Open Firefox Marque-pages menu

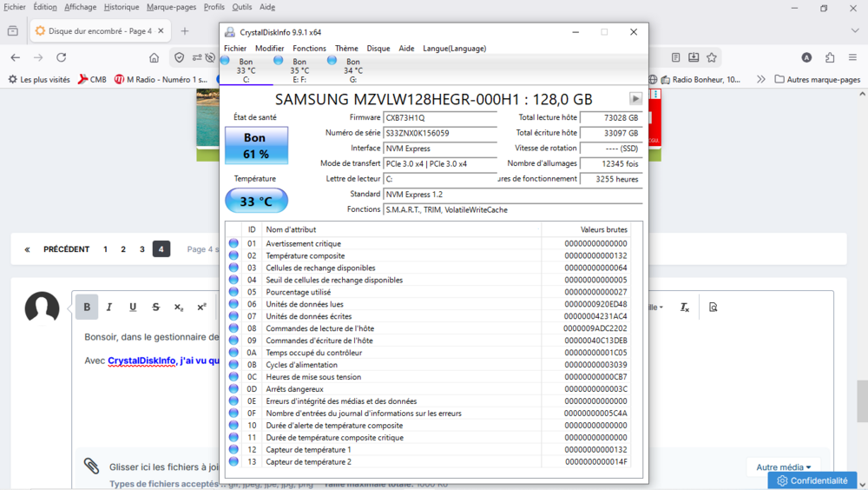tap(171, 7)
